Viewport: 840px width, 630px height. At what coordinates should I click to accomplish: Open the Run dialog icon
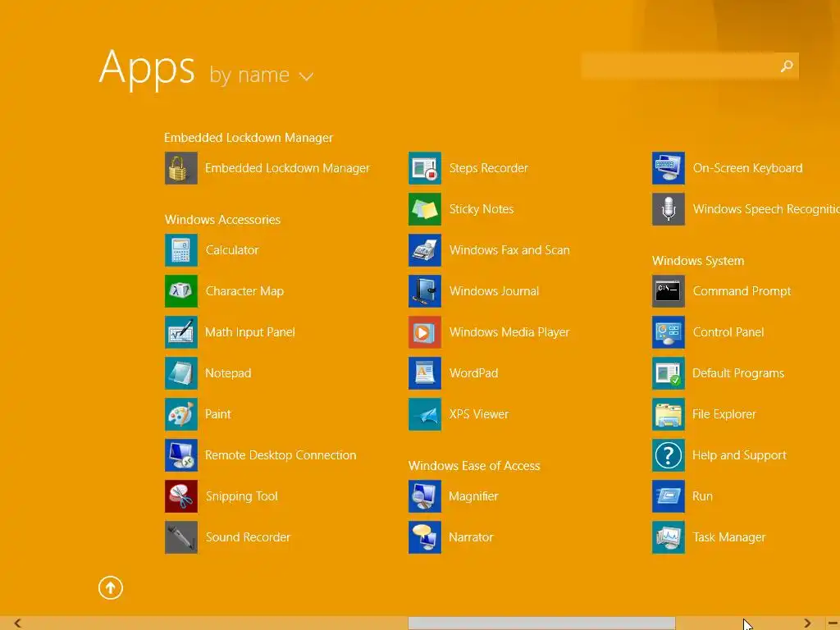669,496
